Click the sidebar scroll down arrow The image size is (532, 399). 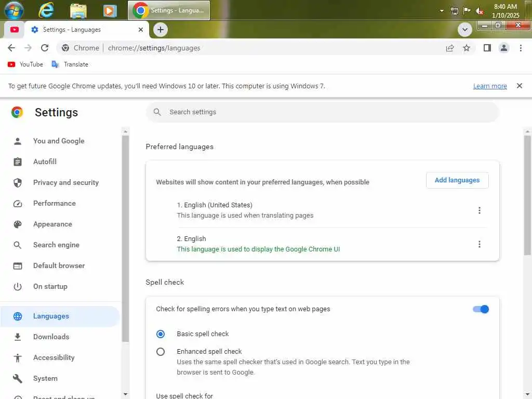(x=126, y=394)
